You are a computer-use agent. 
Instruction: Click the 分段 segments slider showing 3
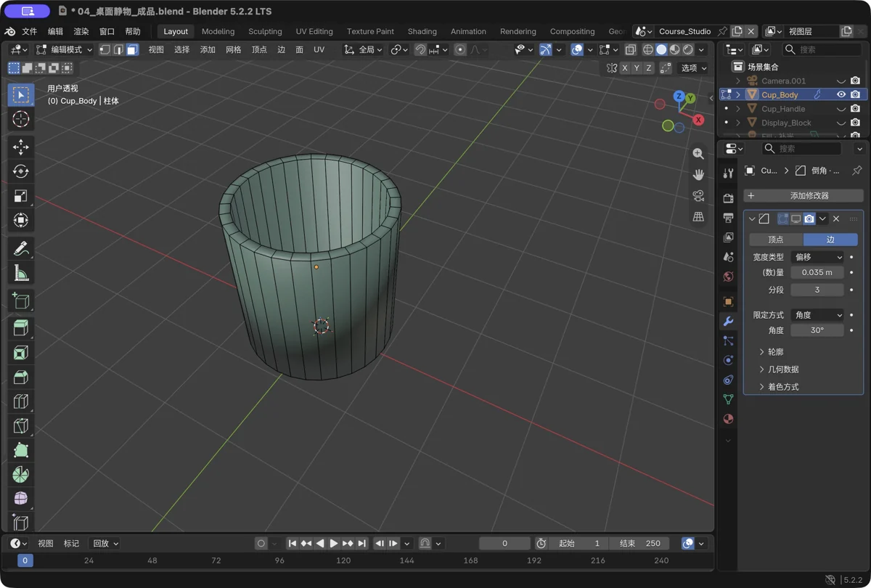(817, 290)
